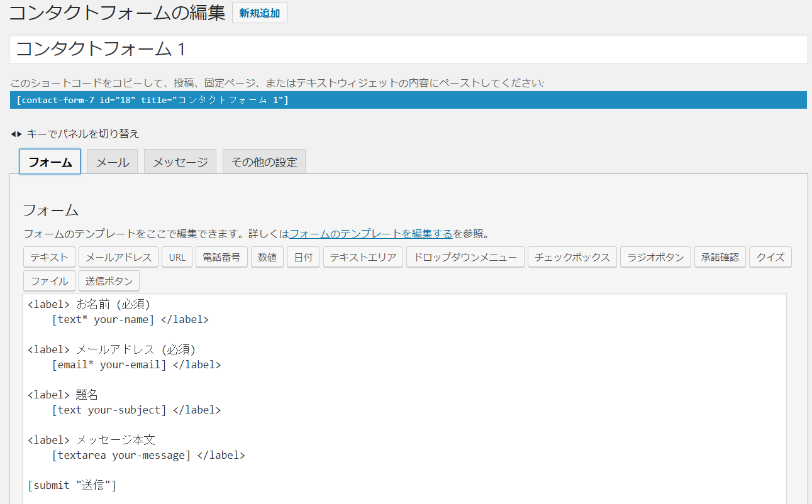The height and width of the screenshot is (504, 812).
Task: Insert a ドロップダウンメニュー tag
Action: coord(465,257)
